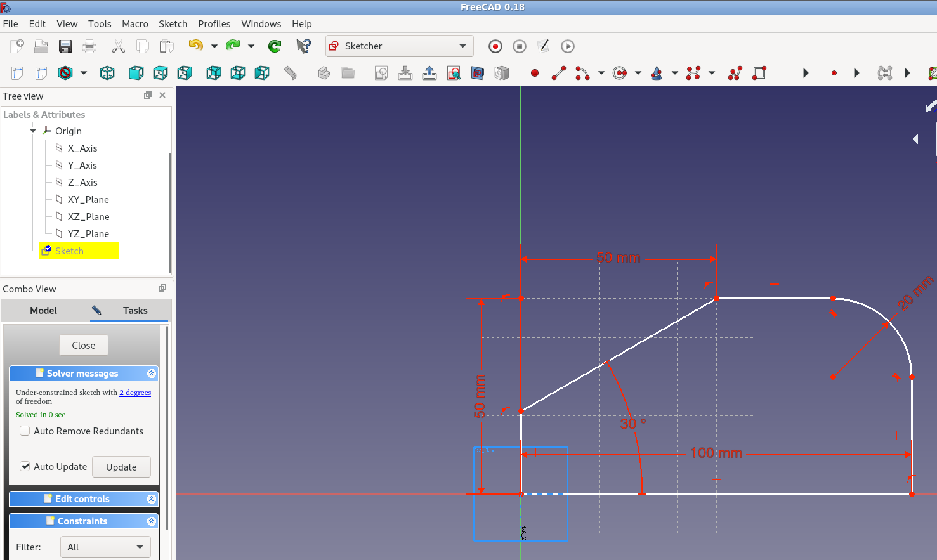Select the create conic tool
Screen dimensions: 937x560
(x=657, y=73)
